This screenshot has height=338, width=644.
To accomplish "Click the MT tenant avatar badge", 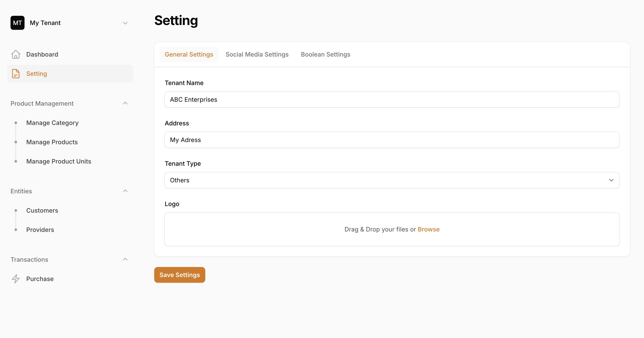I will 18,23.
